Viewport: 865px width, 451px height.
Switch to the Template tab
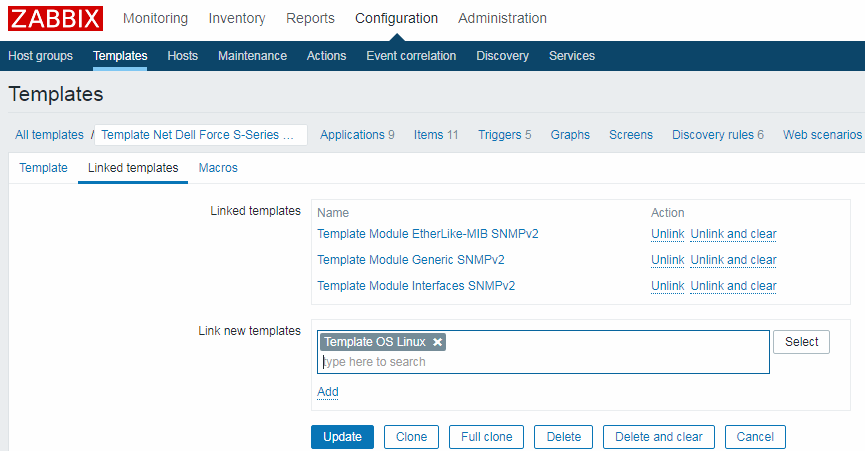coord(44,168)
